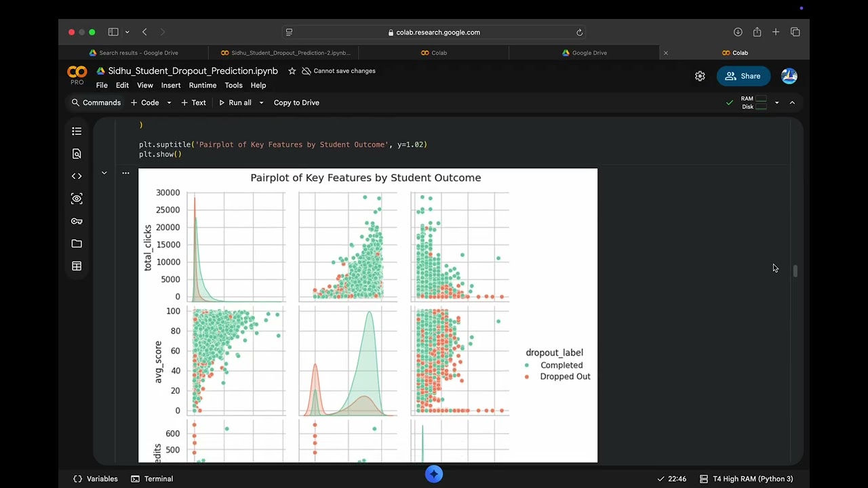Open the Variables panel
The height and width of the screenshot is (488, 868).
96,479
